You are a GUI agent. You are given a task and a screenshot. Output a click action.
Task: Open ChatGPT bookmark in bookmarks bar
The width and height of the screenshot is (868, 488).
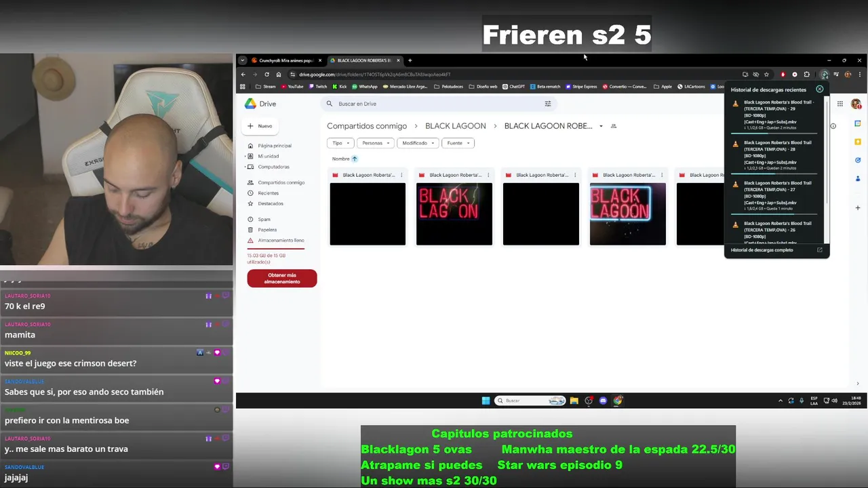point(513,87)
